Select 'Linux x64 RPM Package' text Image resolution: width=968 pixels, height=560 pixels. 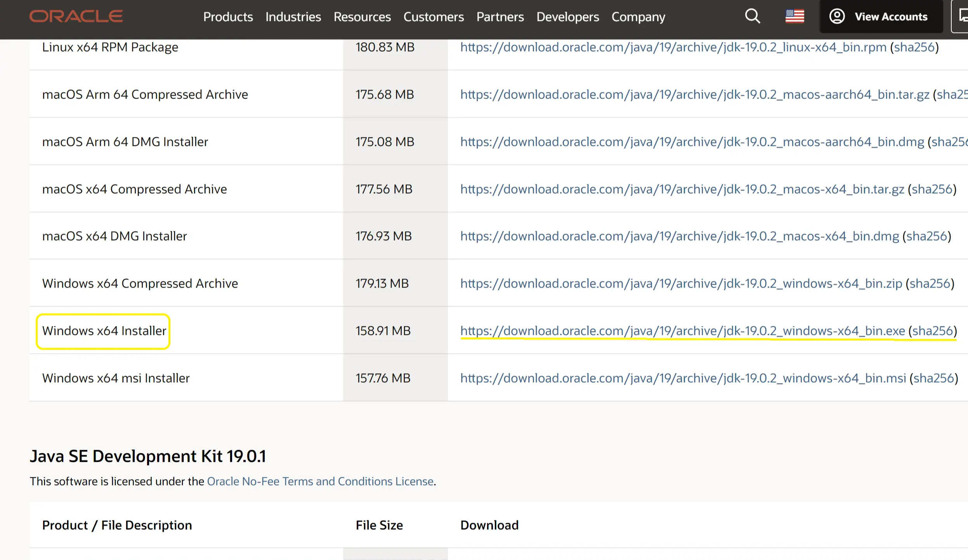tap(110, 47)
